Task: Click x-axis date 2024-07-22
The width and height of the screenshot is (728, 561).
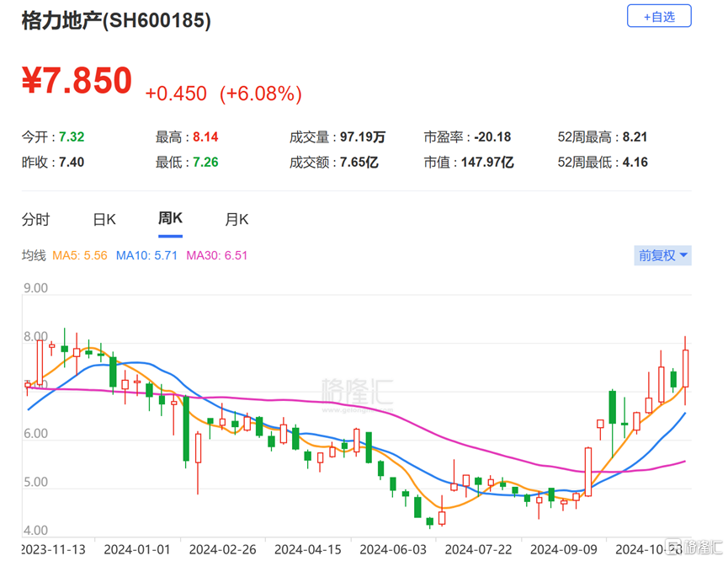Action: pos(478,550)
